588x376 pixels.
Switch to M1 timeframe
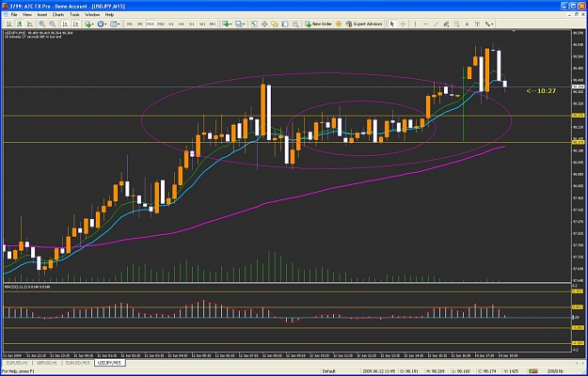point(130,23)
